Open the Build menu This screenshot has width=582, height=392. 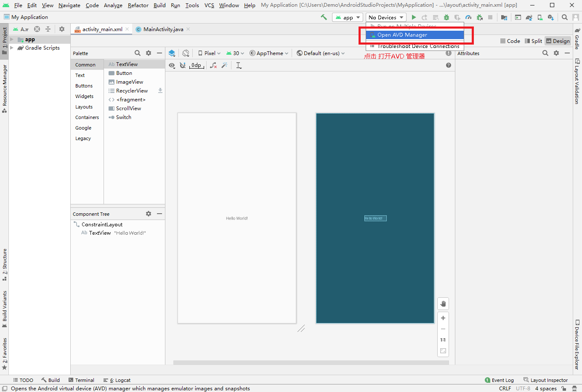pyautogui.click(x=159, y=5)
